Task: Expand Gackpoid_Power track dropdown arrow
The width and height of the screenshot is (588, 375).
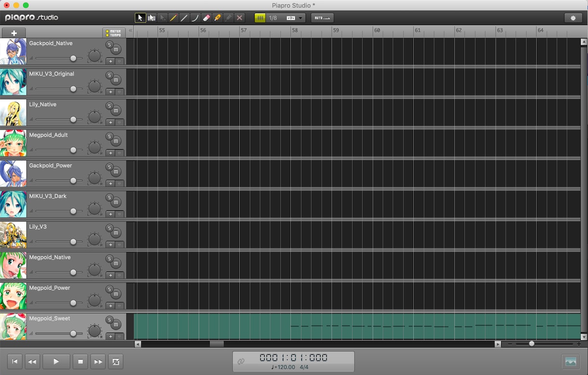Action: pyautogui.click(x=119, y=183)
